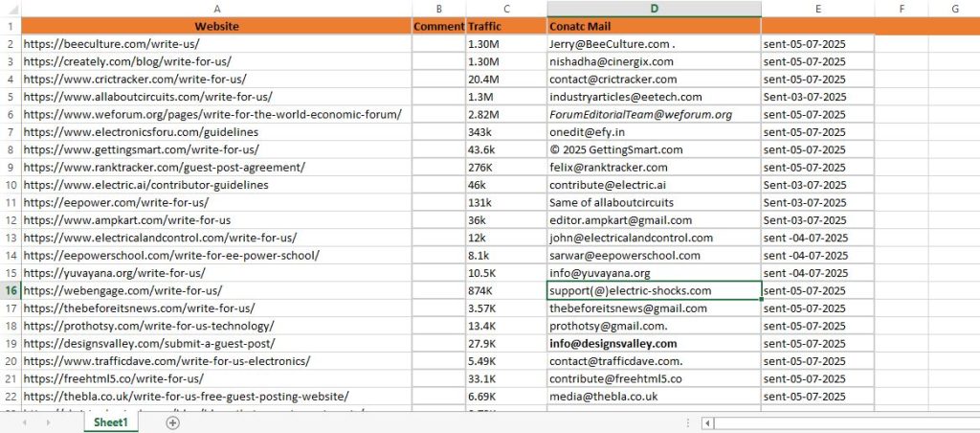Select the thebla.co.uk URL cell
Viewport: 980px width, 433px height.
click(x=217, y=396)
